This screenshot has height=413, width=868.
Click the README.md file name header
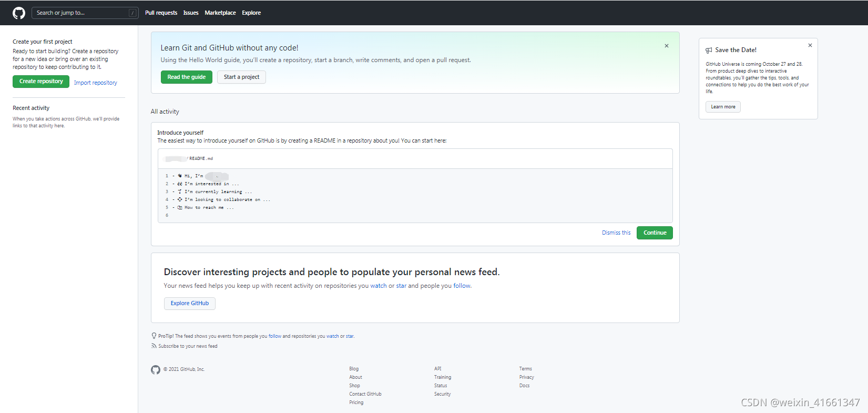click(201, 158)
